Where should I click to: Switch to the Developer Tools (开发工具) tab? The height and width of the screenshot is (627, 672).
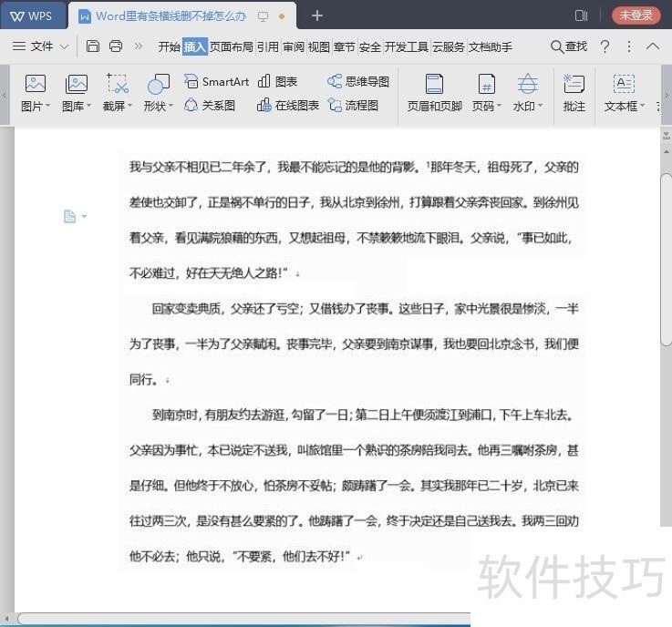[x=407, y=46]
